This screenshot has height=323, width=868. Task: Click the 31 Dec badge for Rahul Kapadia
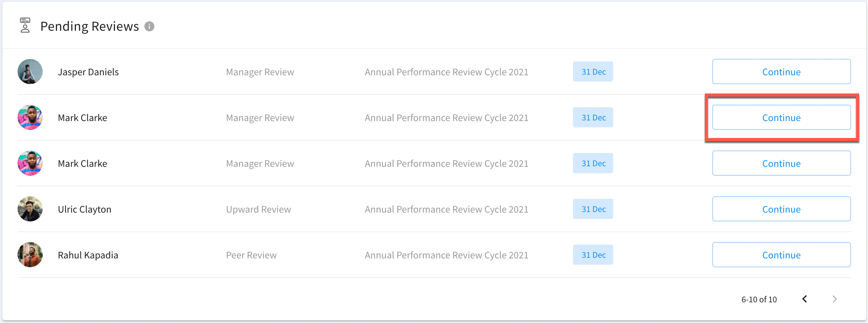pos(593,255)
